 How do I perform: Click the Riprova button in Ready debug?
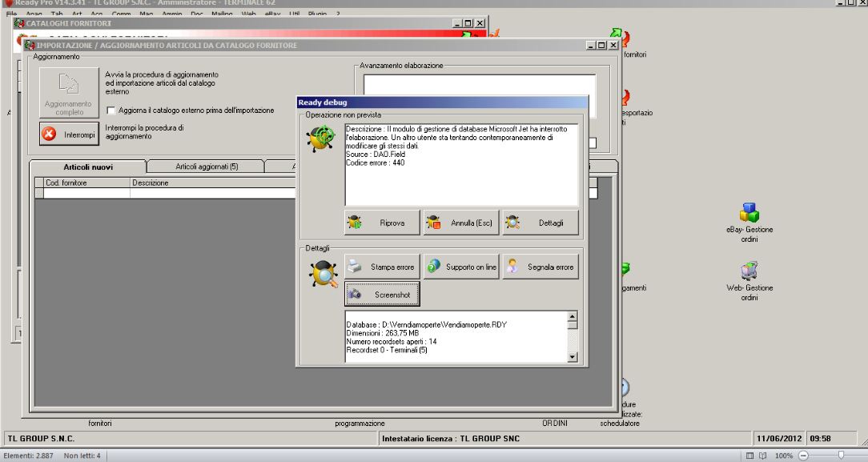(x=382, y=223)
